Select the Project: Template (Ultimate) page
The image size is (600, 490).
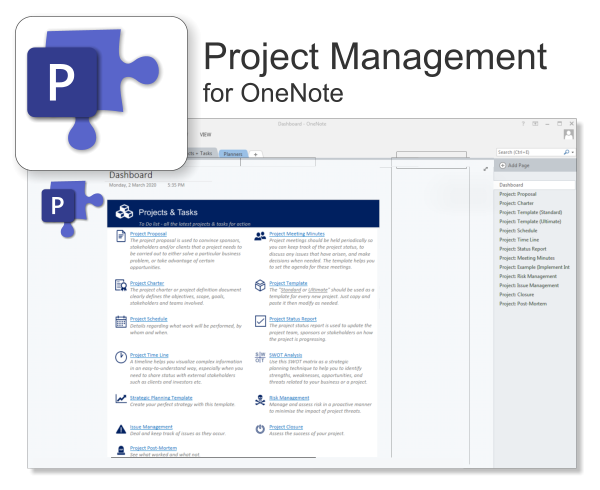[530, 221]
